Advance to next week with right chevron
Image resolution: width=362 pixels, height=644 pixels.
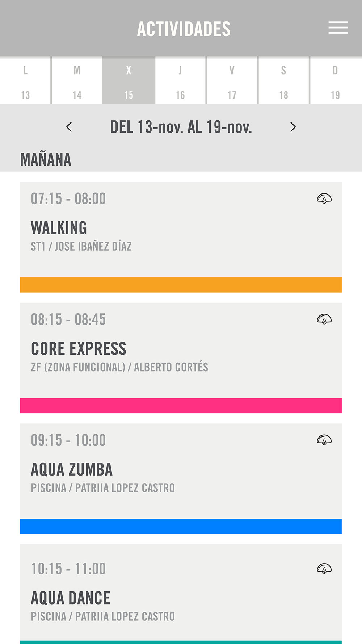pyautogui.click(x=293, y=127)
